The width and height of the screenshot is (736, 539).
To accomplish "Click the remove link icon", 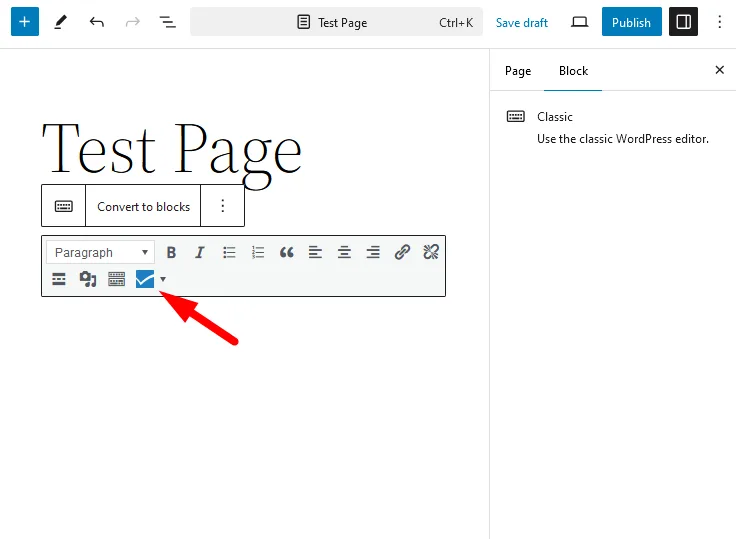I will [x=431, y=253].
